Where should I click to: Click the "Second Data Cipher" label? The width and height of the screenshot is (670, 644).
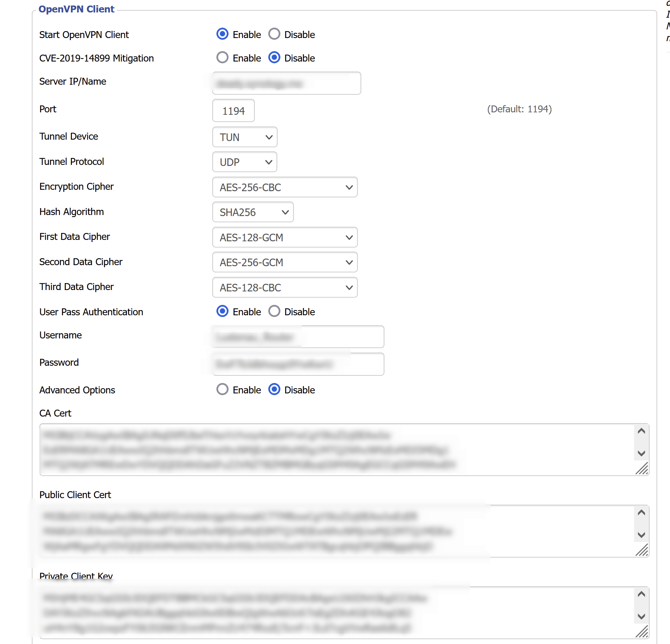point(81,262)
